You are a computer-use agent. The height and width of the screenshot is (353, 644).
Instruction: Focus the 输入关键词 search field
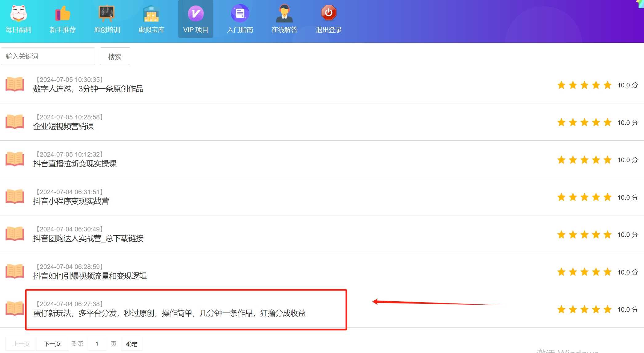coord(48,56)
